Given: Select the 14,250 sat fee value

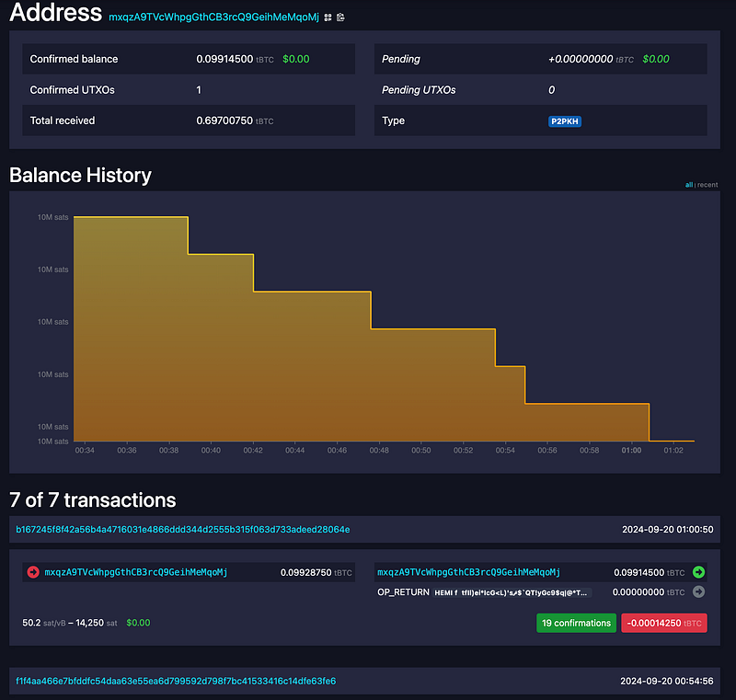Looking at the screenshot, I should tap(97, 623).
